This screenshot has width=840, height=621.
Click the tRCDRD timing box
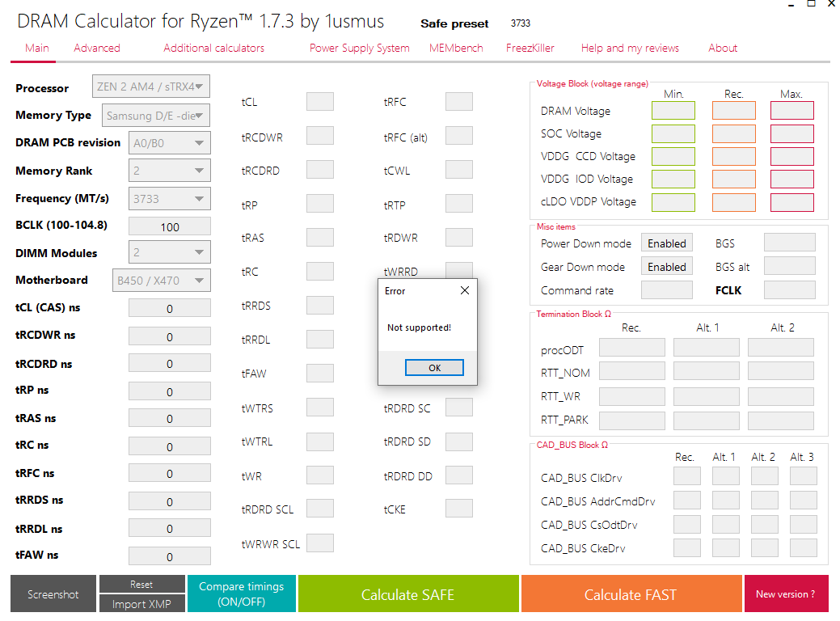click(320, 169)
